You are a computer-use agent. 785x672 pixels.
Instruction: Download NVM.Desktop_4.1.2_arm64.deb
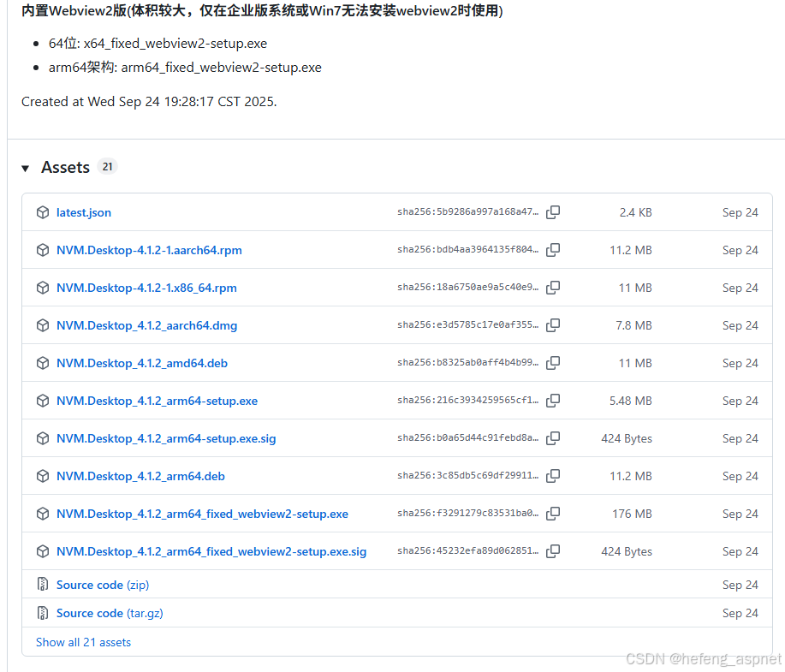140,476
